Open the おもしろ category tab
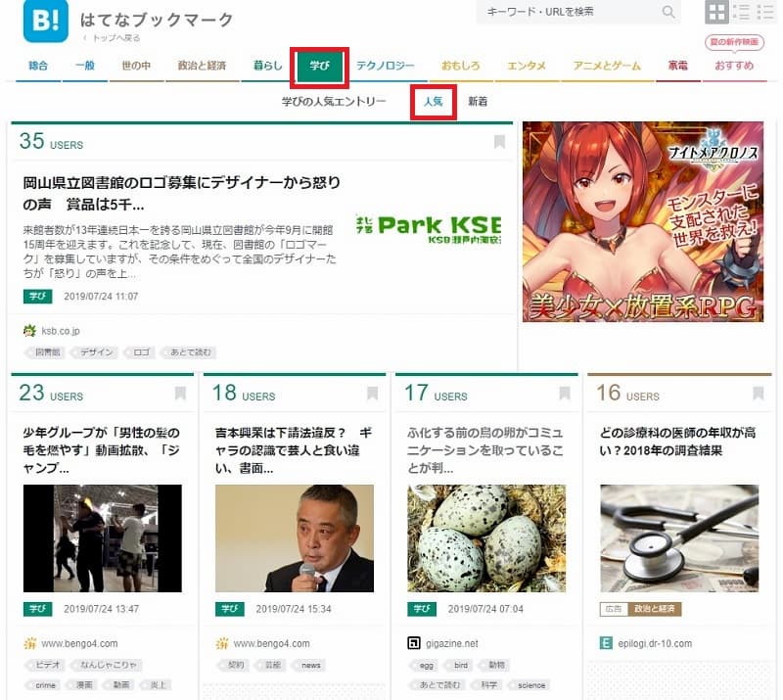 (460, 66)
